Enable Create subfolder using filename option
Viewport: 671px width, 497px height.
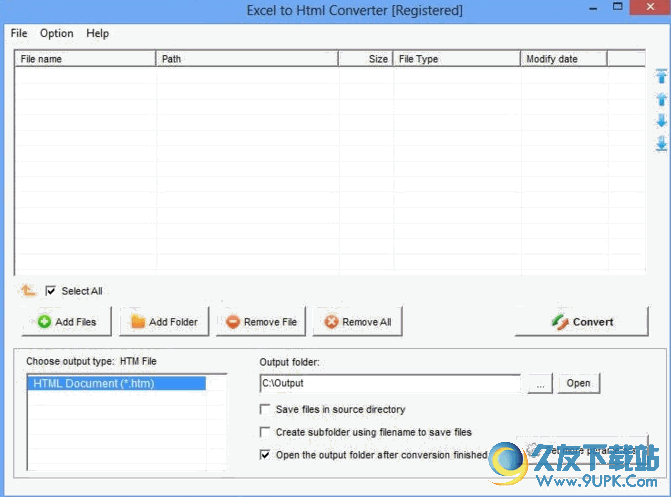[265, 432]
